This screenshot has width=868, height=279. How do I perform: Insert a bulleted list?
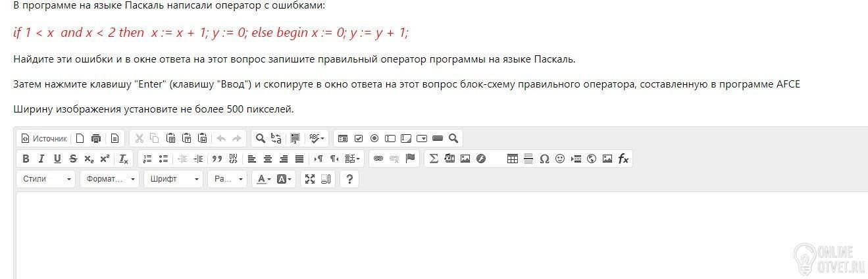click(163, 159)
